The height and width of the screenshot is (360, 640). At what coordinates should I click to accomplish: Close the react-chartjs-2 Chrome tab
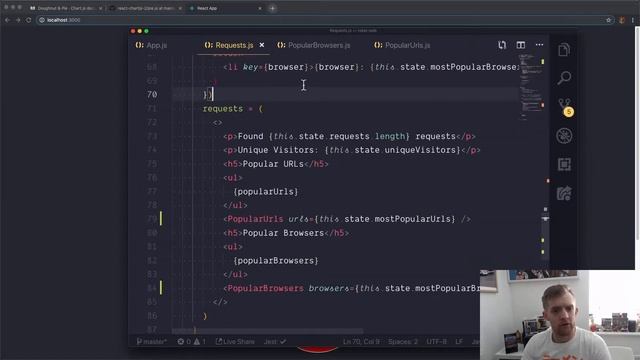tap(180, 8)
